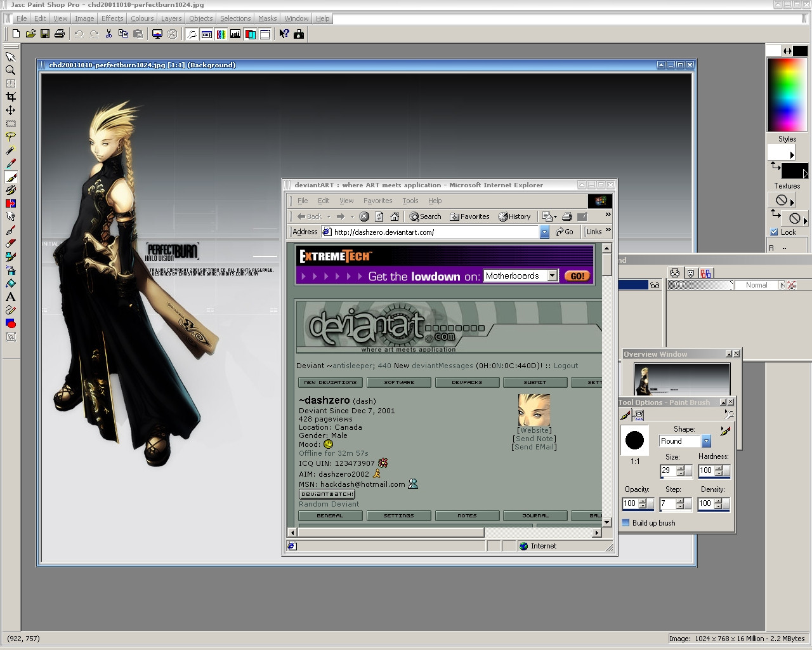Click IE Go button beside address

tap(565, 232)
